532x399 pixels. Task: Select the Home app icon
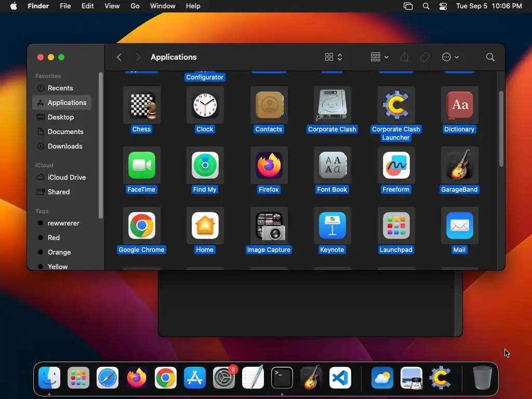(205, 225)
